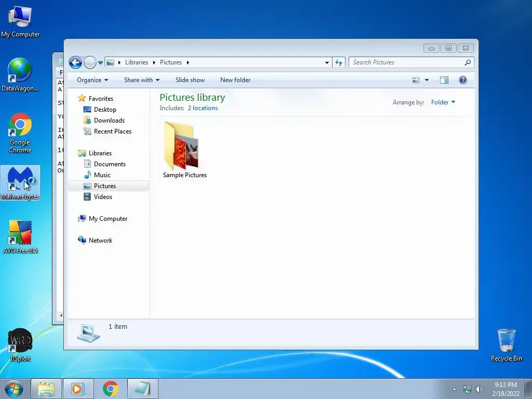Click the search magnifier icon
Screen dimensions: 532x399
(468, 62)
